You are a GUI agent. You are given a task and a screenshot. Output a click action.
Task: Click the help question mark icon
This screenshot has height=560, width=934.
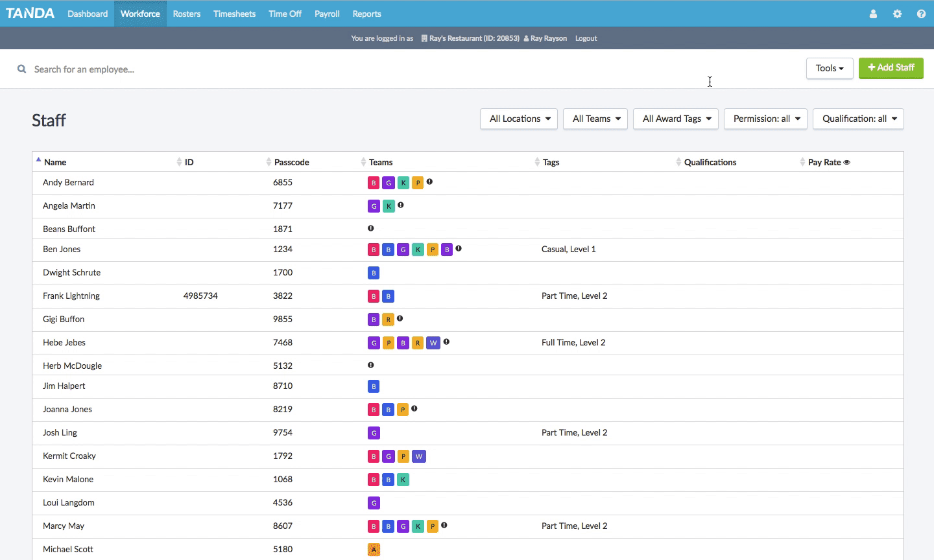pyautogui.click(x=921, y=14)
